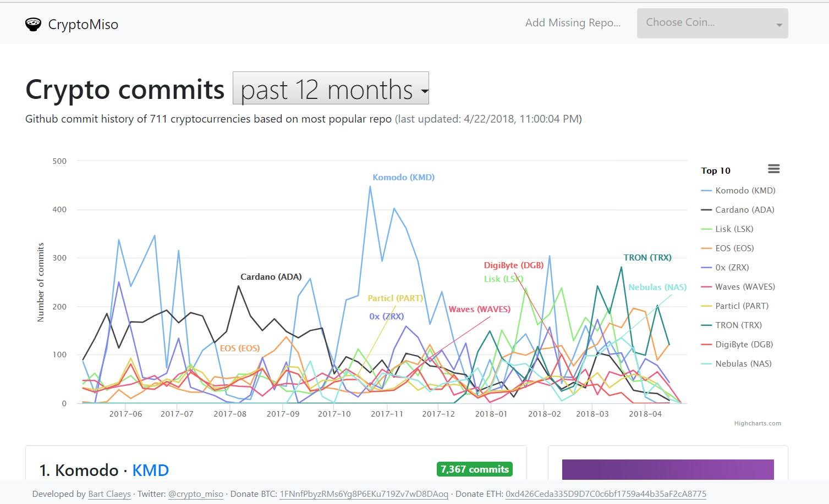
Task: Click the BTC donation address link
Action: tap(364, 494)
